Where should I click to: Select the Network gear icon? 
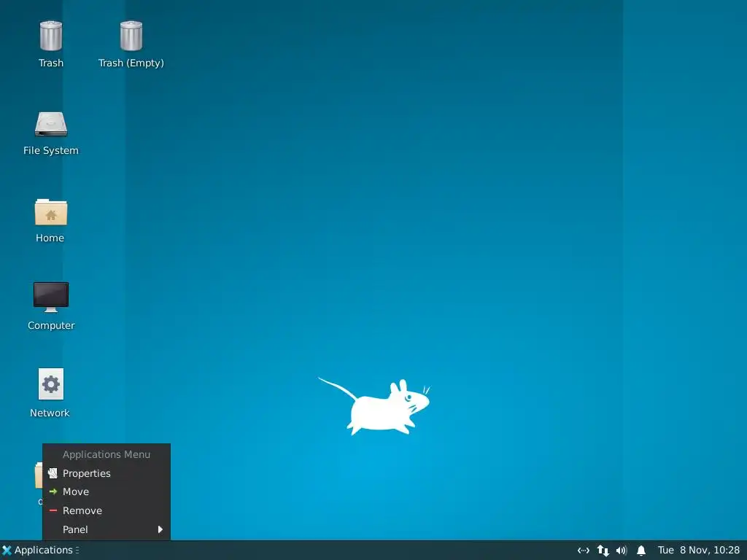(51, 384)
